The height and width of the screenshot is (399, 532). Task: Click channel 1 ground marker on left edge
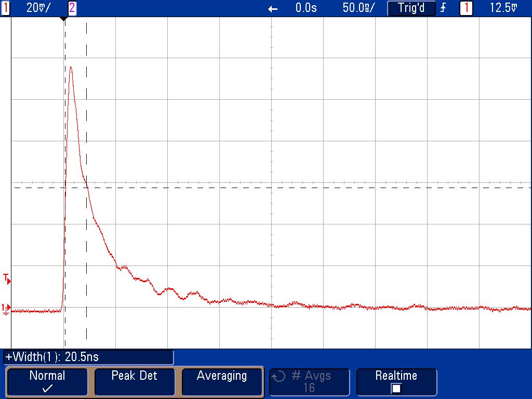pyautogui.click(x=6, y=308)
